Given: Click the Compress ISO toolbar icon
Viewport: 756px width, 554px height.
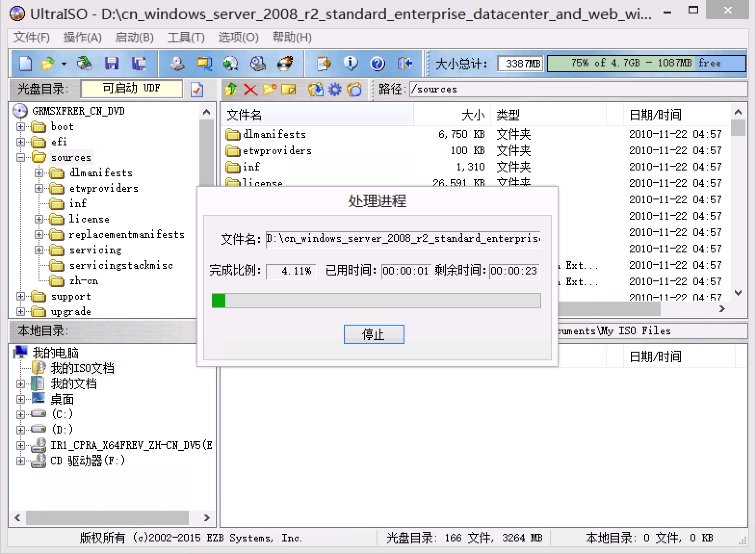Looking at the screenshot, I should [205, 64].
